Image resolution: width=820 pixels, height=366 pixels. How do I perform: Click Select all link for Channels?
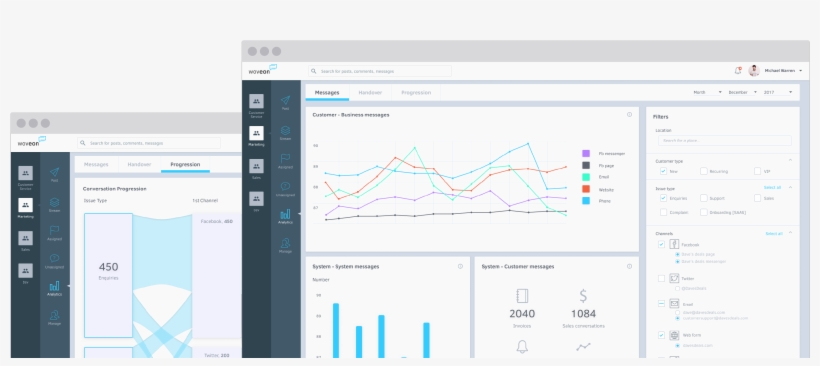pos(774,233)
